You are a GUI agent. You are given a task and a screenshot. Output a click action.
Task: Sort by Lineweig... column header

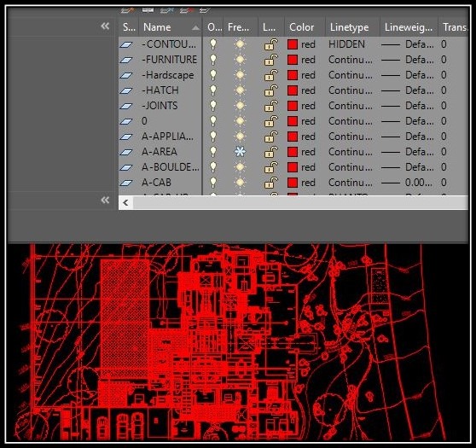coord(409,27)
